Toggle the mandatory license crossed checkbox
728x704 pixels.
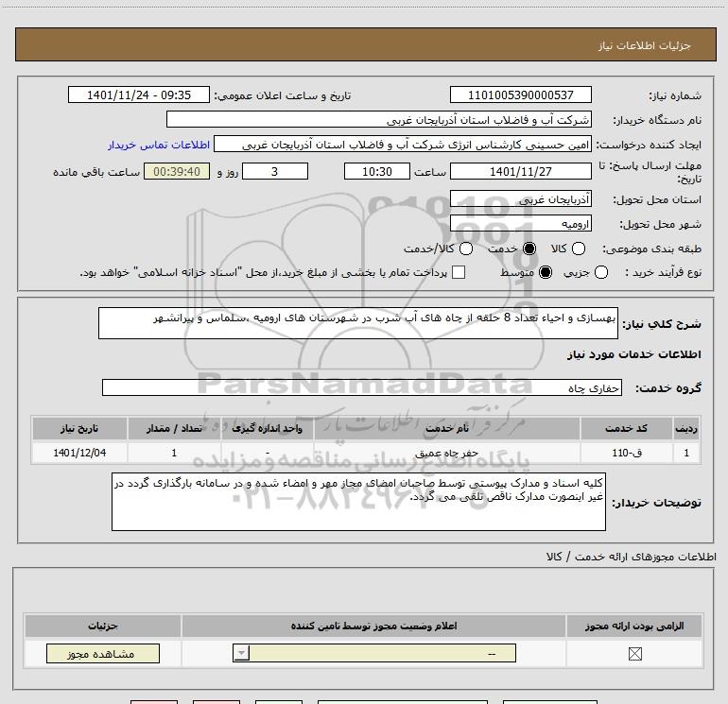pyautogui.click(x=634, y=654)
